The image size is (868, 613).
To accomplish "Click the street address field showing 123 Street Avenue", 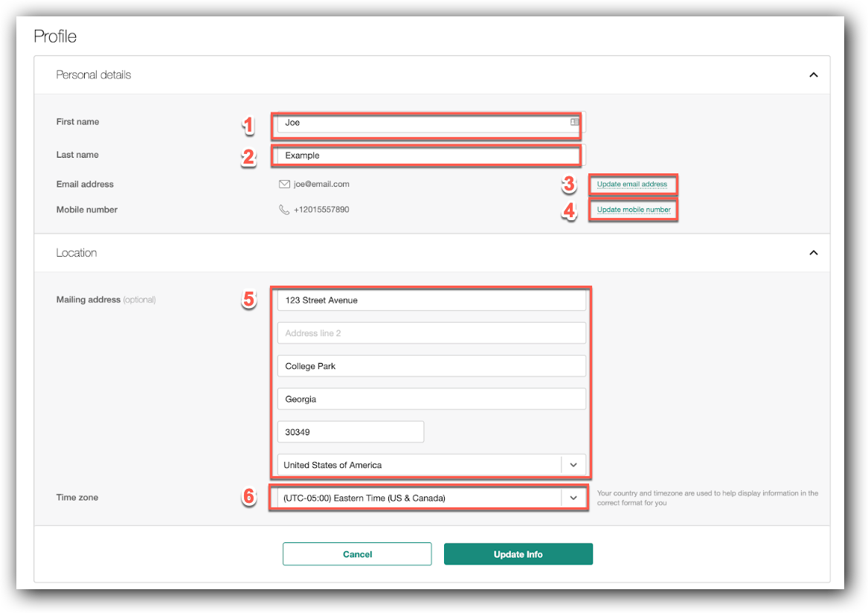I will tap(417, 300).
